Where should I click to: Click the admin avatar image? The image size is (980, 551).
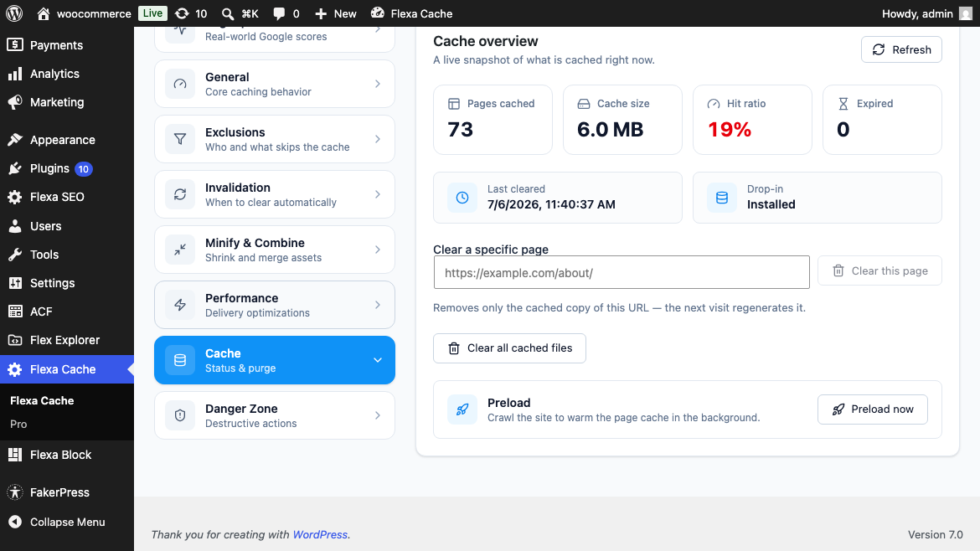coord(967,13)
